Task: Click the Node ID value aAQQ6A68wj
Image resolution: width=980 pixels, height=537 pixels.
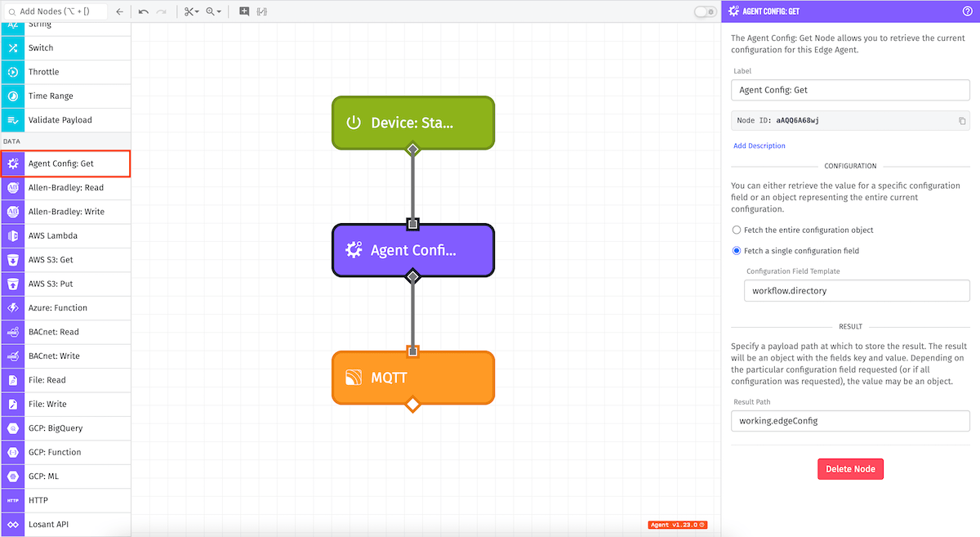Action: point(797,121)
